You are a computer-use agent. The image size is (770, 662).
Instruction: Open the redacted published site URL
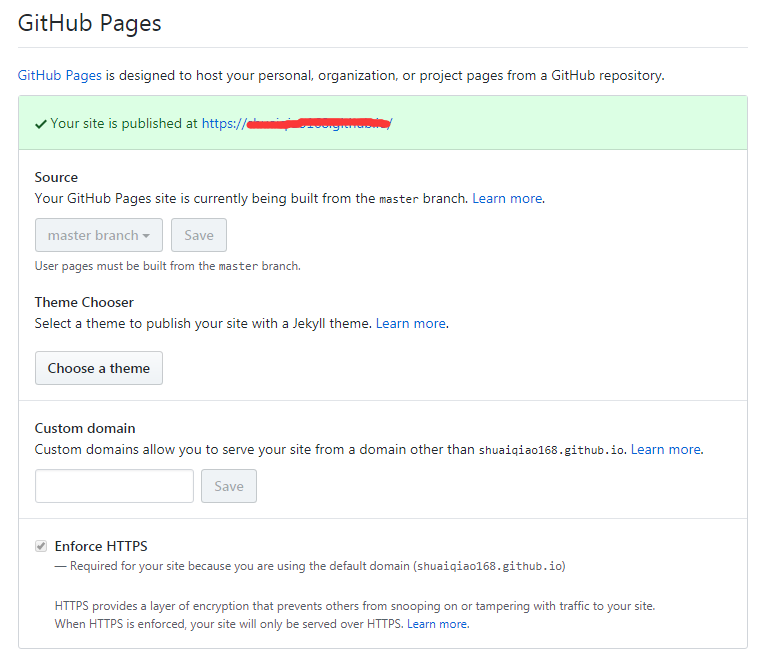click(x=297, y=124)
